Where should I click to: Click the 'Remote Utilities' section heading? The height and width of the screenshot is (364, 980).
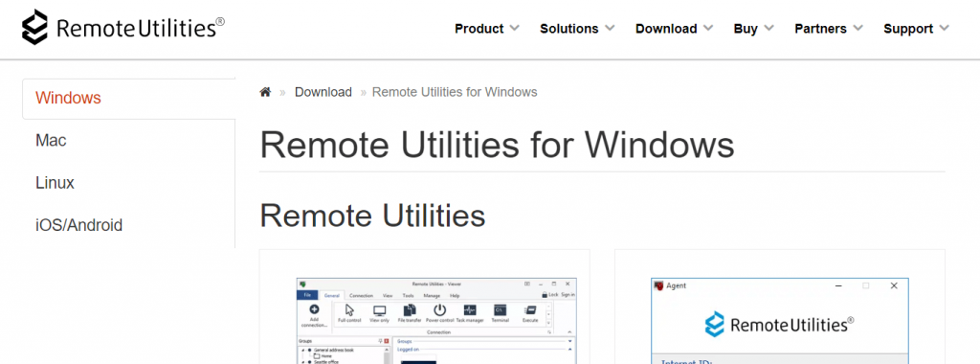372,216
